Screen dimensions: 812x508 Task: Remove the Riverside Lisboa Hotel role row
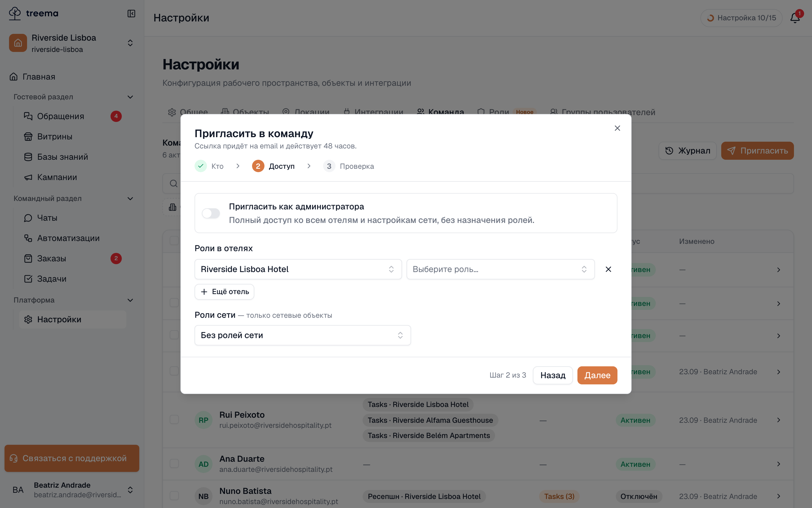608,269
